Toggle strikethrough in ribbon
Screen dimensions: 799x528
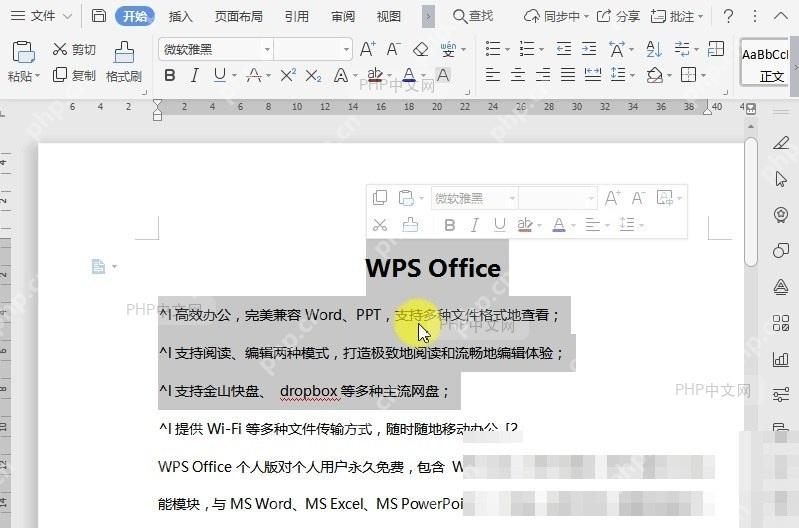click(254, 75)
